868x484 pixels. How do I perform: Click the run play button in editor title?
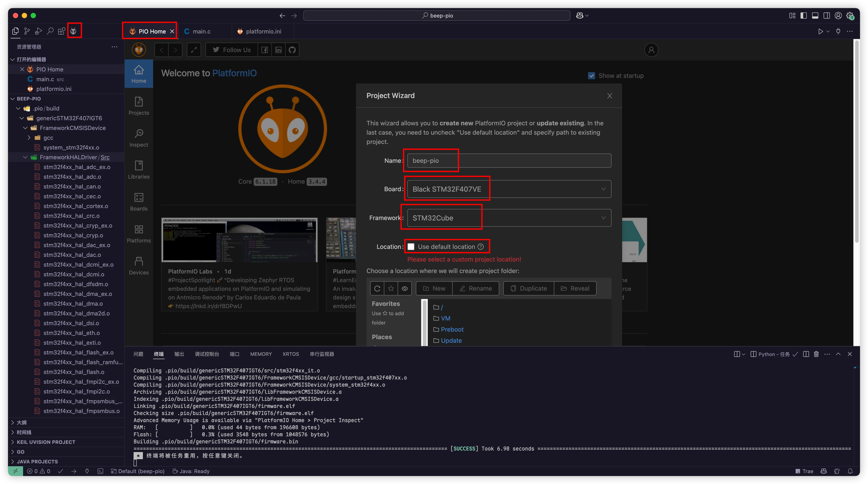pos(821,31)
